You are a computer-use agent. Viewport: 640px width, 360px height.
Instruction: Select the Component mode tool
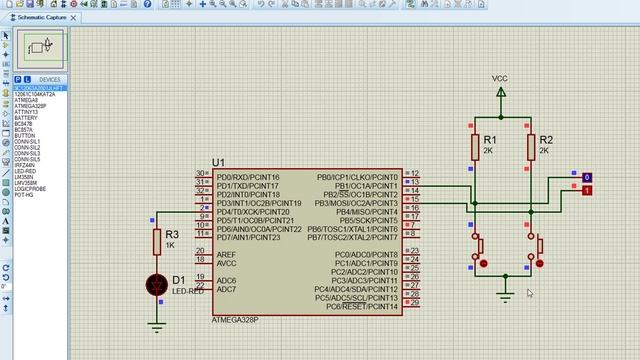[6, 45]
